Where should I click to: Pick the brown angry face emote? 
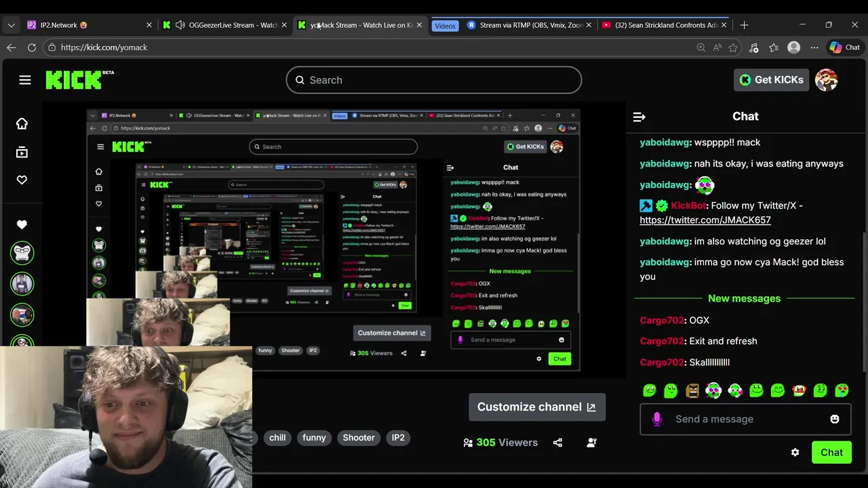coord(692,390)
